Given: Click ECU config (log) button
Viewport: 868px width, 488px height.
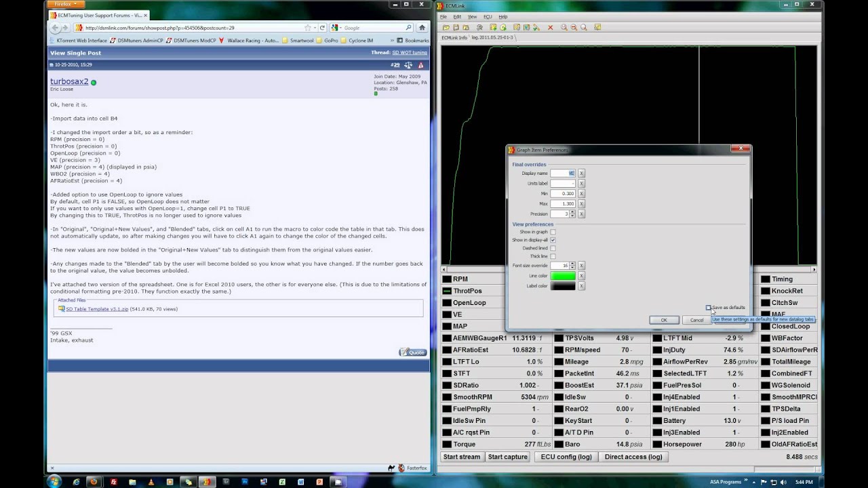Looking at the screenshot, I should pos(566,457).
